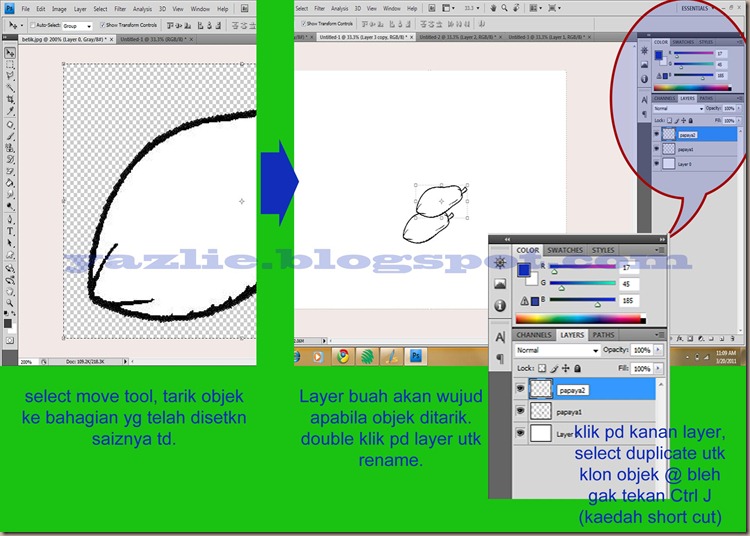The width and height of the screenshot is (750, 536).
Task: Open Filter menu in left window
Action: coord(120,9)
